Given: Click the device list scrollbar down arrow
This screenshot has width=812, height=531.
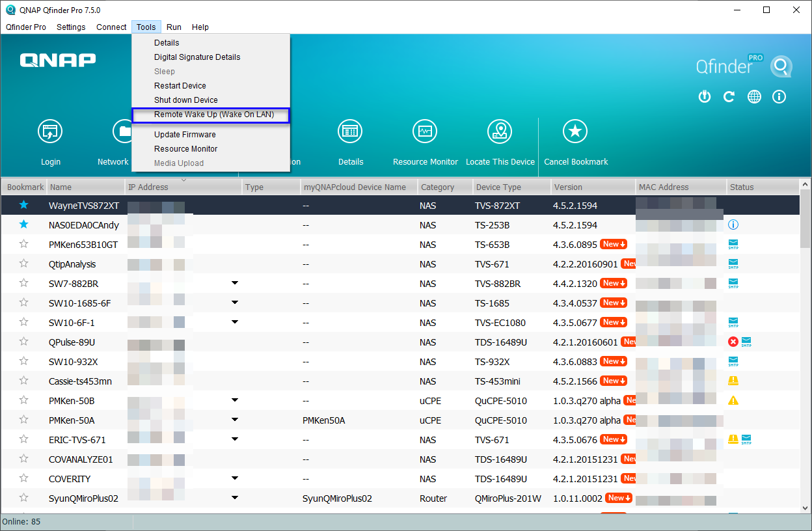Looking at the screenshot, I should pos(805,508).
